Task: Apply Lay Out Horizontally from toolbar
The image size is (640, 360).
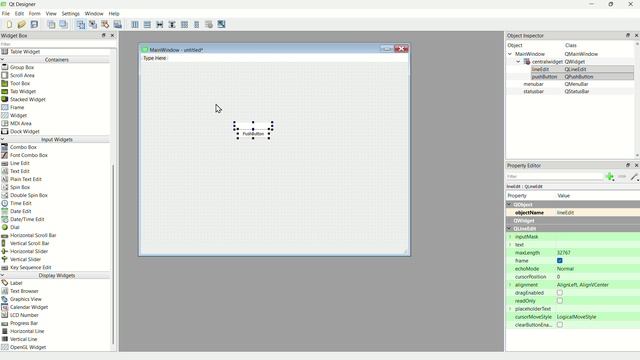Action: point(135,24)
